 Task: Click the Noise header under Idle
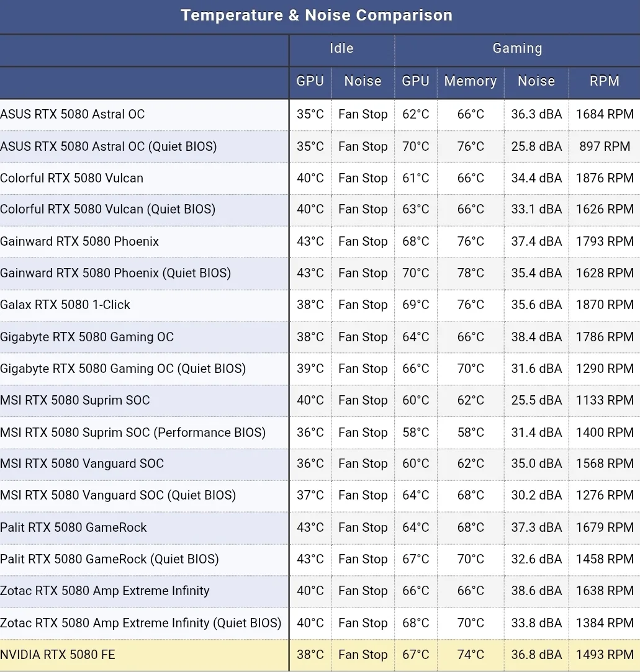coord(363,81)
